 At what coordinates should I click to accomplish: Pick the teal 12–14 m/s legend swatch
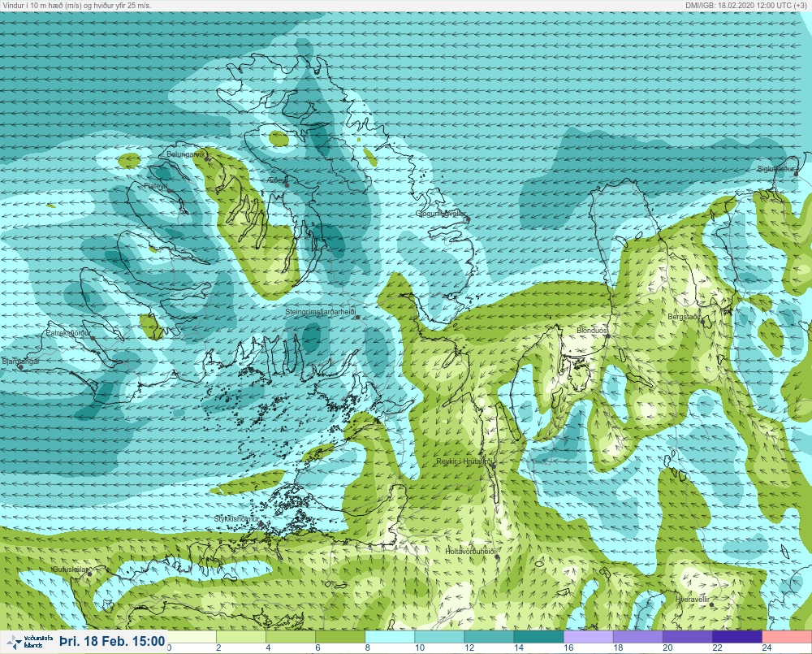490,636
